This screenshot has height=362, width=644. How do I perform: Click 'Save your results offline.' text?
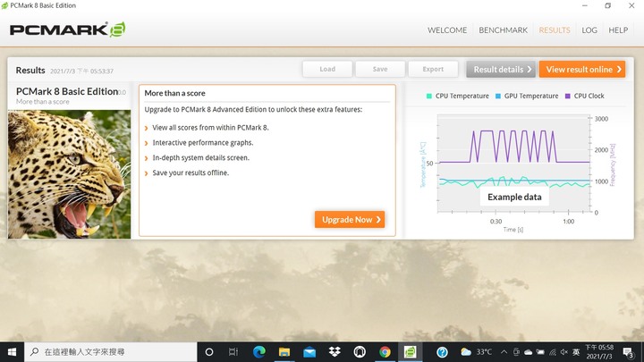[x=191, y=173]
